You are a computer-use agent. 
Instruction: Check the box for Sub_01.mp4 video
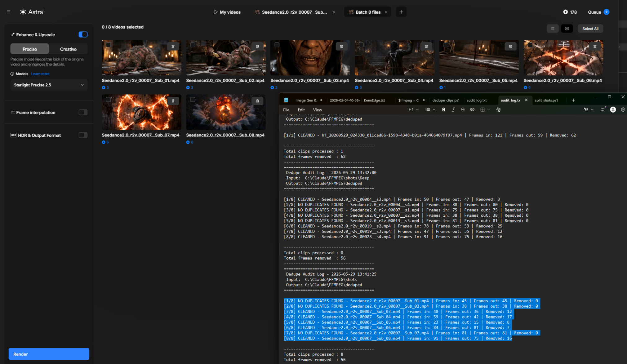coord(108,45)
